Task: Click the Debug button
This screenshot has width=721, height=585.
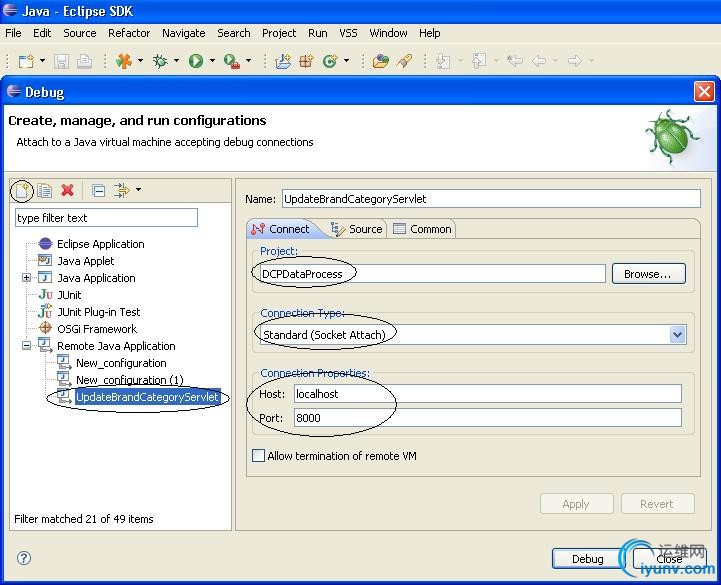Action: pyautogui.click(x=588, y=558)
